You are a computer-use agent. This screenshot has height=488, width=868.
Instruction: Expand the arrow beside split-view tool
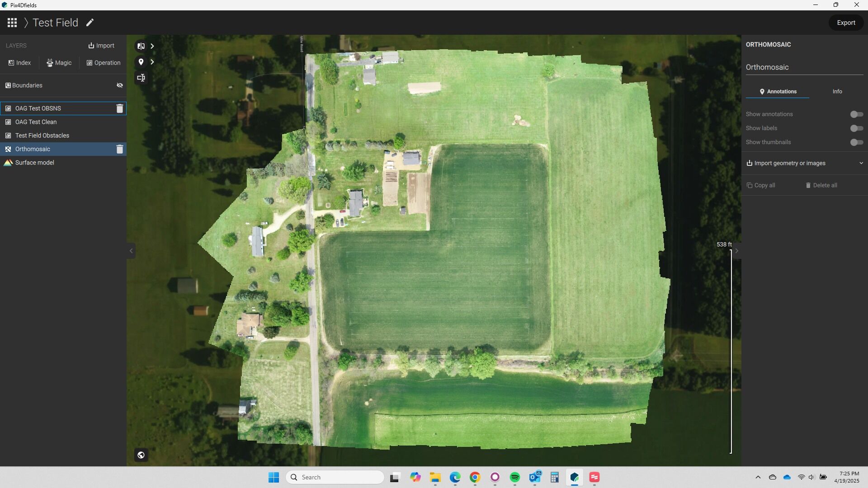(152, 46)
